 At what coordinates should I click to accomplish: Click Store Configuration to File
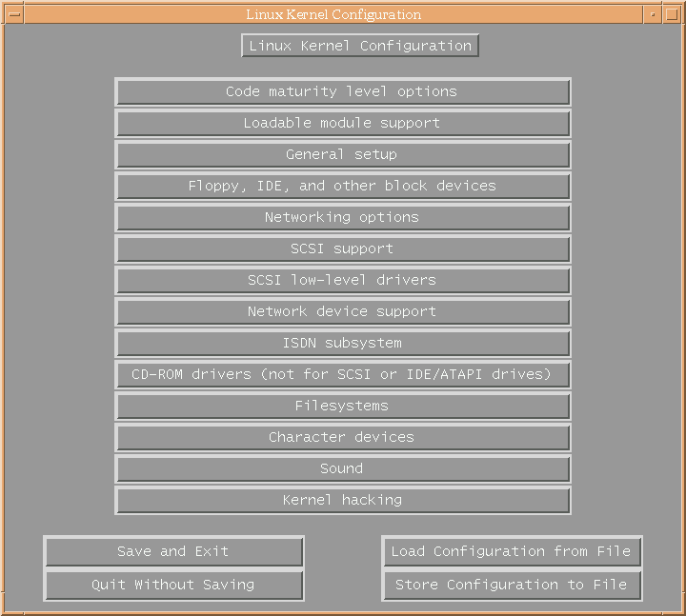click(x=512, y=586)
